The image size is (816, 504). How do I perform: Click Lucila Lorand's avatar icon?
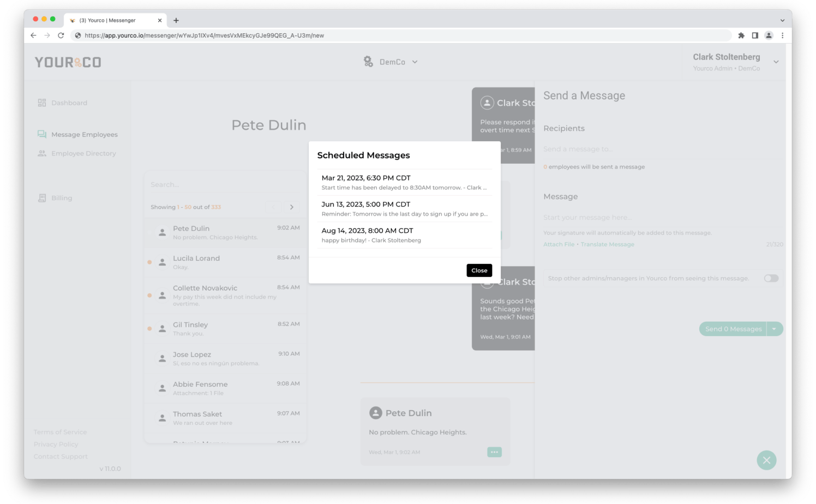tap(162, 262)
